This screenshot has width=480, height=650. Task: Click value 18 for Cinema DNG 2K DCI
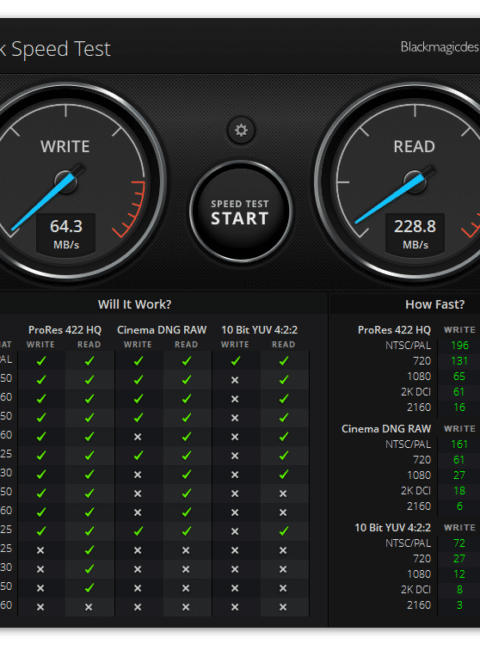tap(459, 490)
